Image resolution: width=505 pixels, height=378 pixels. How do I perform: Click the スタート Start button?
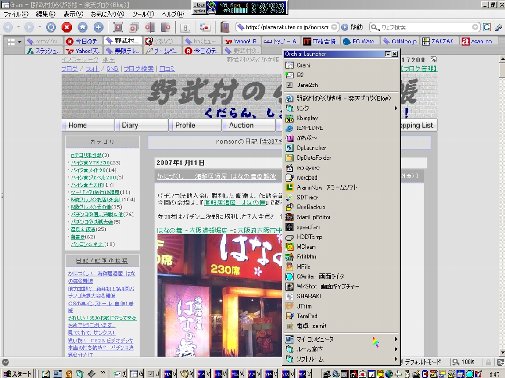pyautogui.click(x=17, y=373)
